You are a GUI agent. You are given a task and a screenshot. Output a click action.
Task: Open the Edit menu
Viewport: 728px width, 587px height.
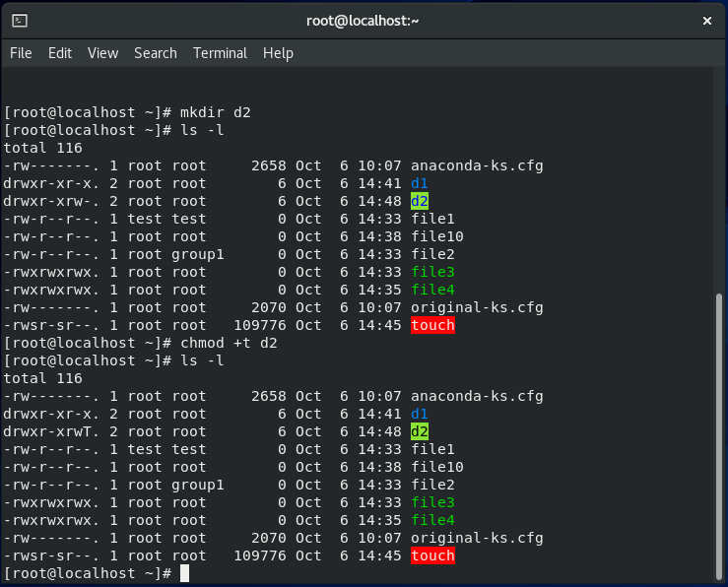click(x=60, y=53)
